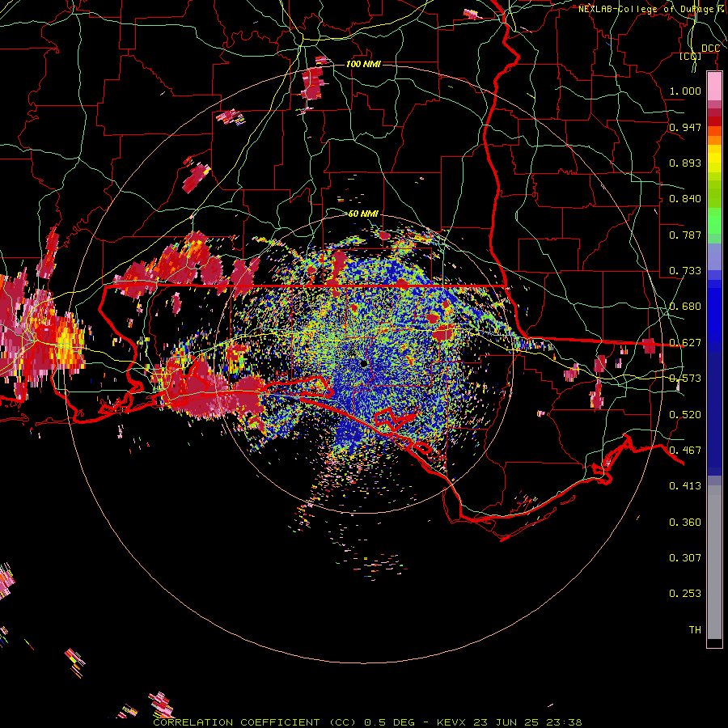Click the black radar site dot
The image size is (728, 728).
point(363,363)
